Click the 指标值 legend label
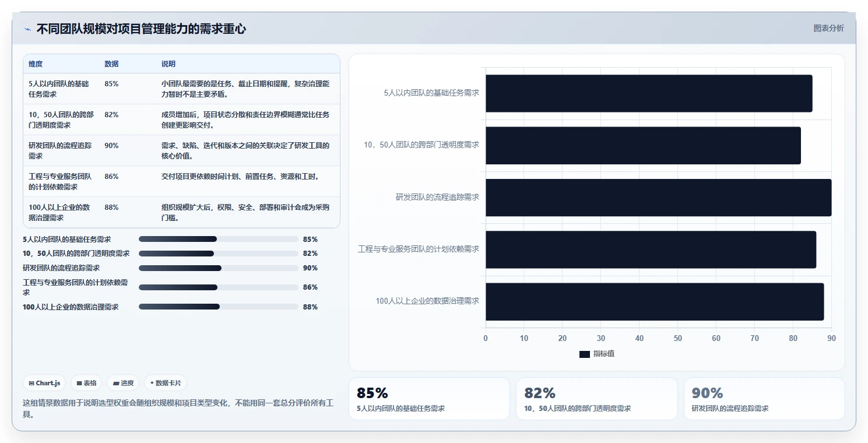Image resolution: width=868 pixels, height=443 pixels. [604, 354]
